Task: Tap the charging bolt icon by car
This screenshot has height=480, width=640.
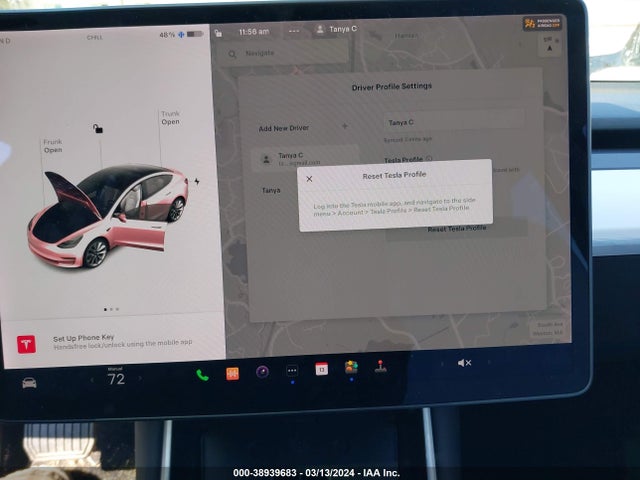Action: click(x=197, y=181)
